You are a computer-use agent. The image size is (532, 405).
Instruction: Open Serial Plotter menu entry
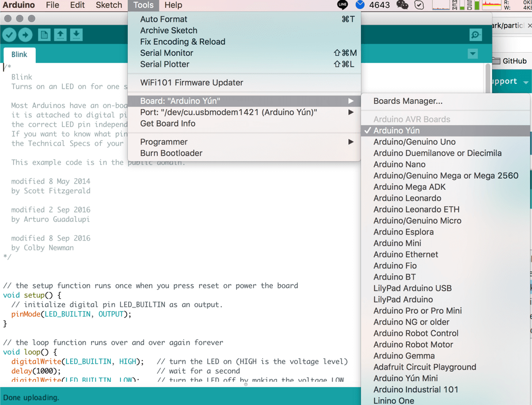pos(244,64)
